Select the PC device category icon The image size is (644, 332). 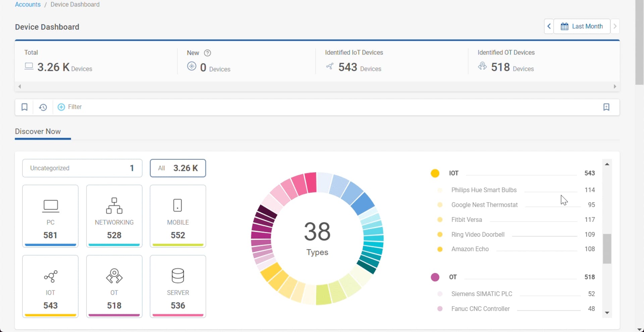pyautogui.click(x=50, y=206)
